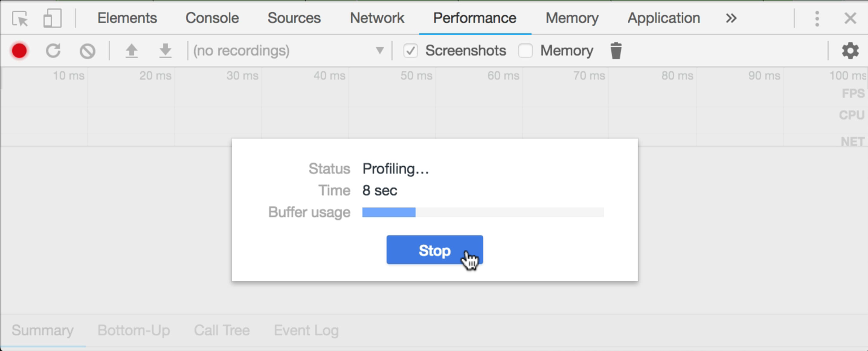Click the reload and profile icon

coord(53,51)
